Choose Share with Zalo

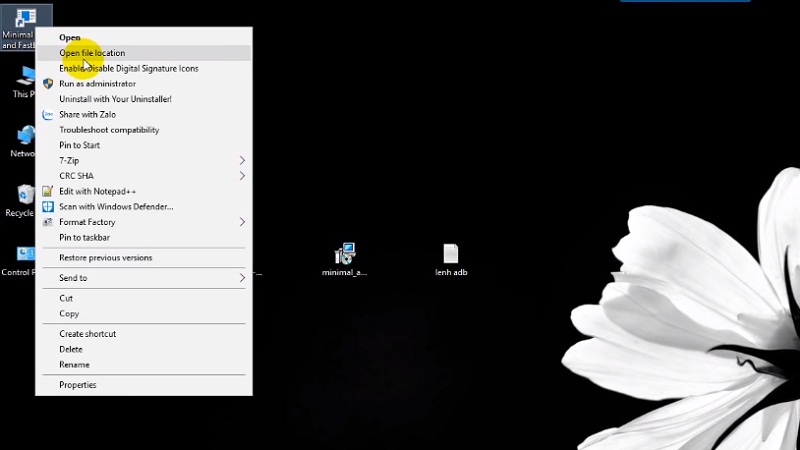144,115
